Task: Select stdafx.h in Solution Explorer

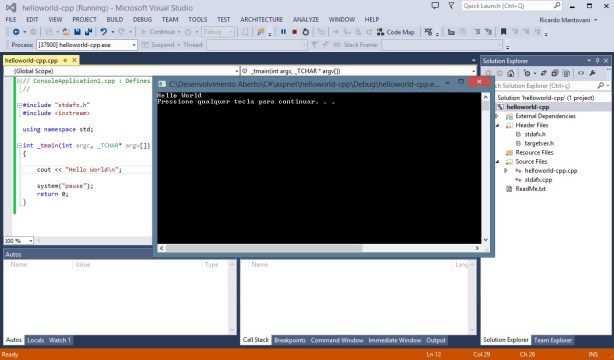Action: pos(535,134)
